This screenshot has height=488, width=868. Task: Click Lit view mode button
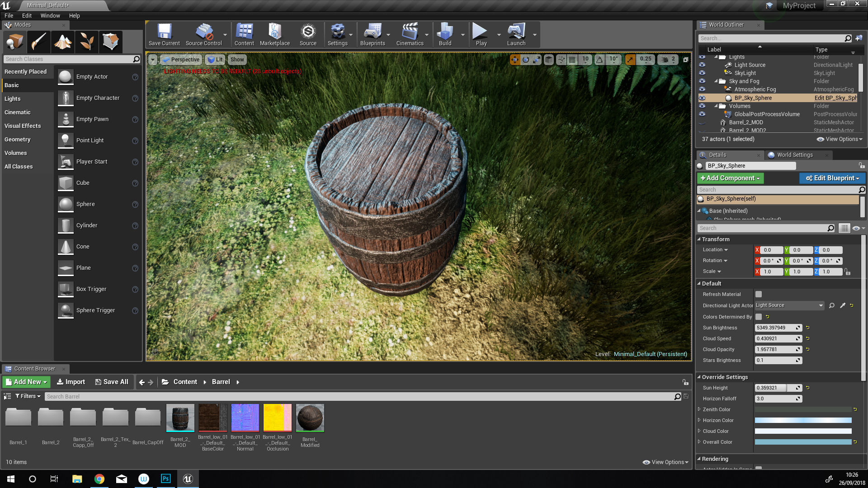pos(215,60)
